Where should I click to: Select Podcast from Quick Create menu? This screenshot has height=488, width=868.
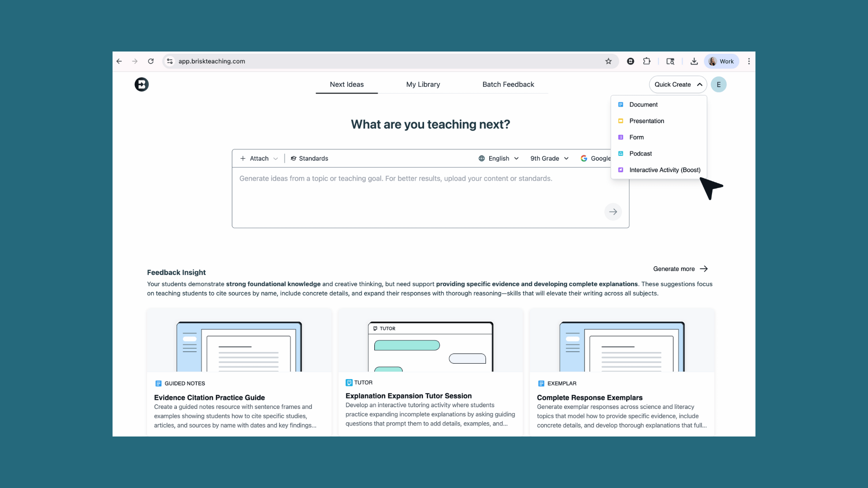(640, 154)
